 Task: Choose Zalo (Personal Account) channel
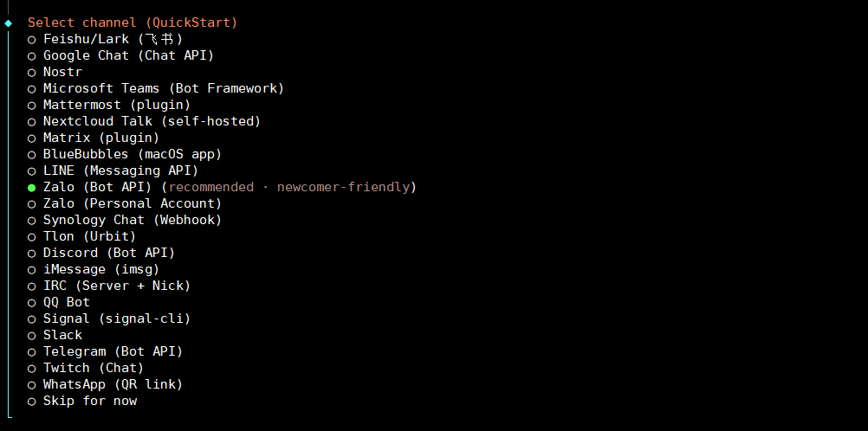pos(132,203)
